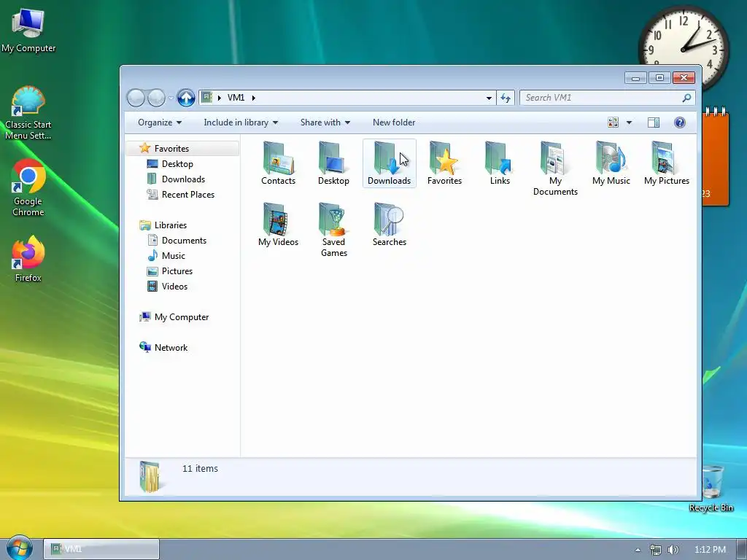Click VM1 in the address breadcrumb

tap(236, 98)
